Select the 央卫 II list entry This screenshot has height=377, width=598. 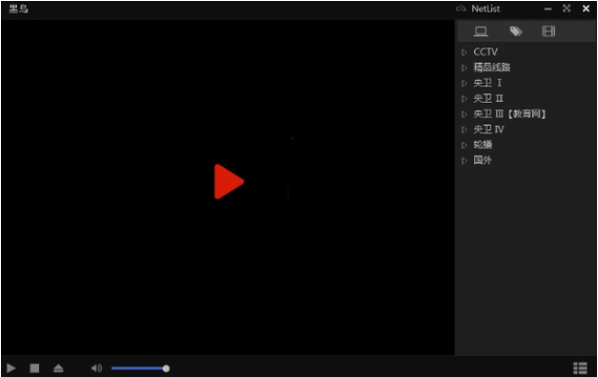click(489, 98)
